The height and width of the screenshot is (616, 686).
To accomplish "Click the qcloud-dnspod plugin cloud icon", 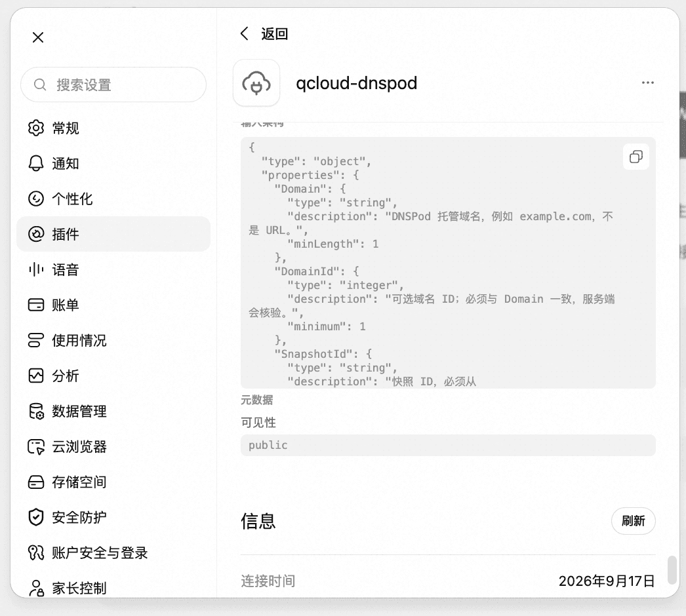I will click(256, 83).
